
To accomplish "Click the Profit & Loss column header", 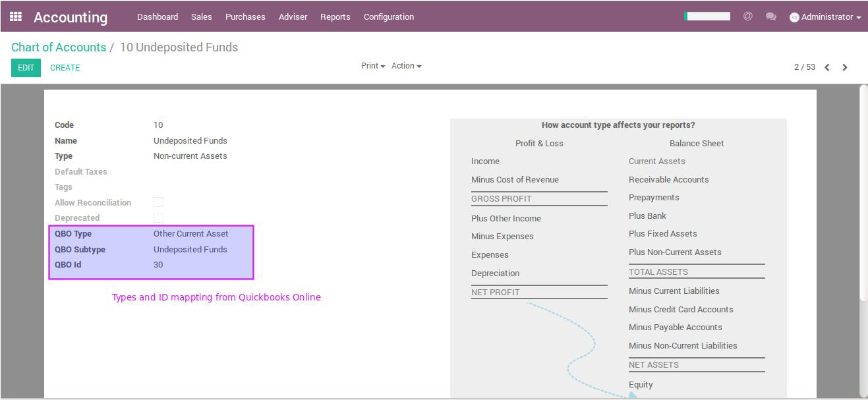I will click(x=539, y=143).
